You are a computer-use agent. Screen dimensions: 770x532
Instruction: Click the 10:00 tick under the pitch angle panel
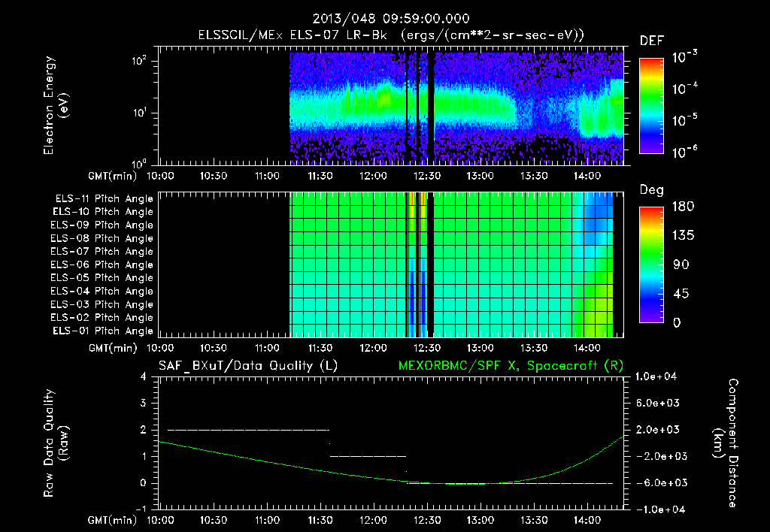pos(160,348)
